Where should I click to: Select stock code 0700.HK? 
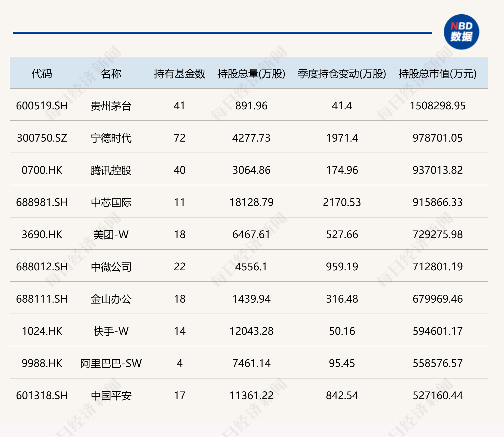point(42,170)
